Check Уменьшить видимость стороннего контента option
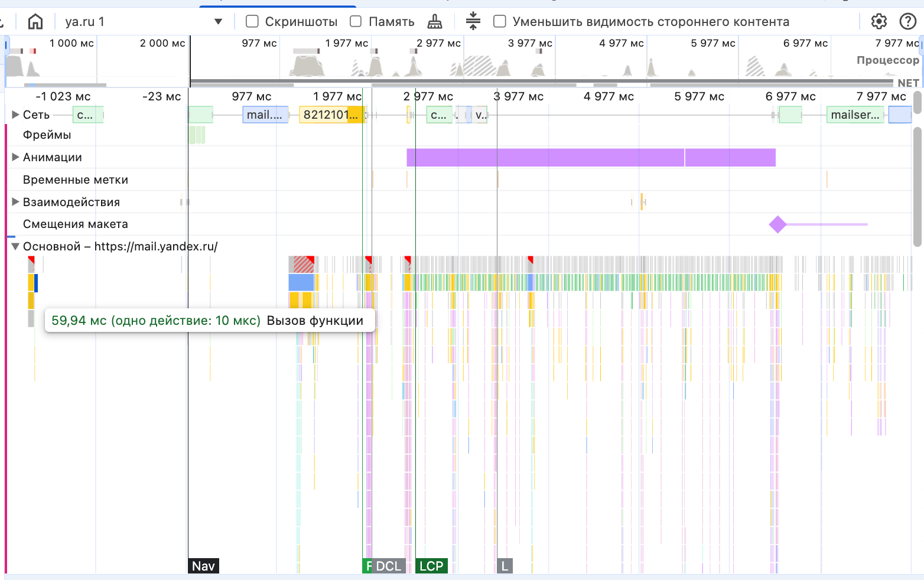Image resolution: width=924 pixels, height=580 pixels. (x=500, y=22)
